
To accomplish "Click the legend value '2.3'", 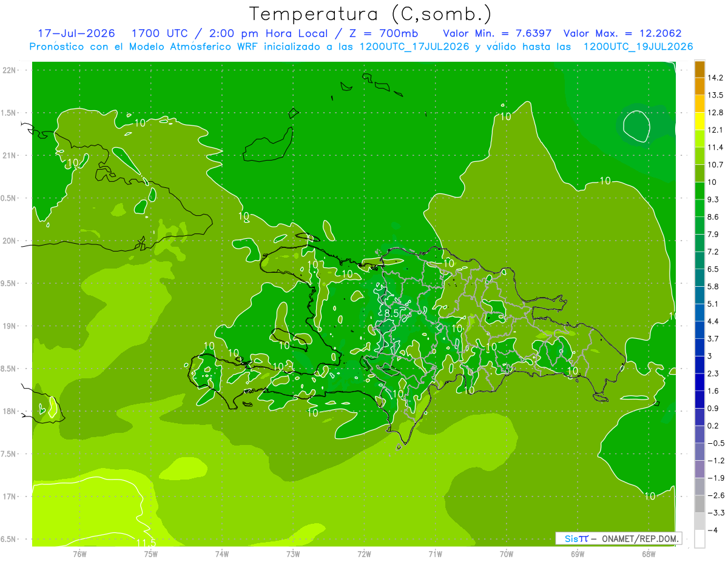I will (x=713, y=373).
